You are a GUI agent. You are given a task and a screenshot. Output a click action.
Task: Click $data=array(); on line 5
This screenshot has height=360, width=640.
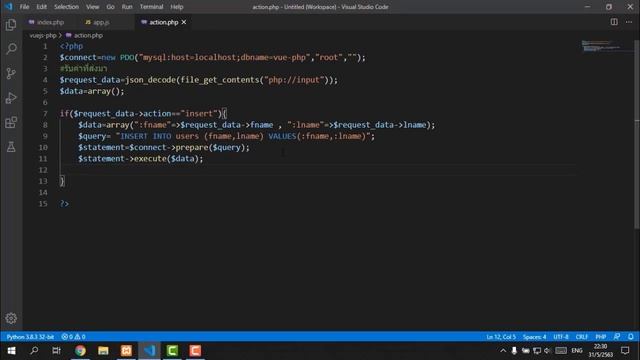[92, 91]
